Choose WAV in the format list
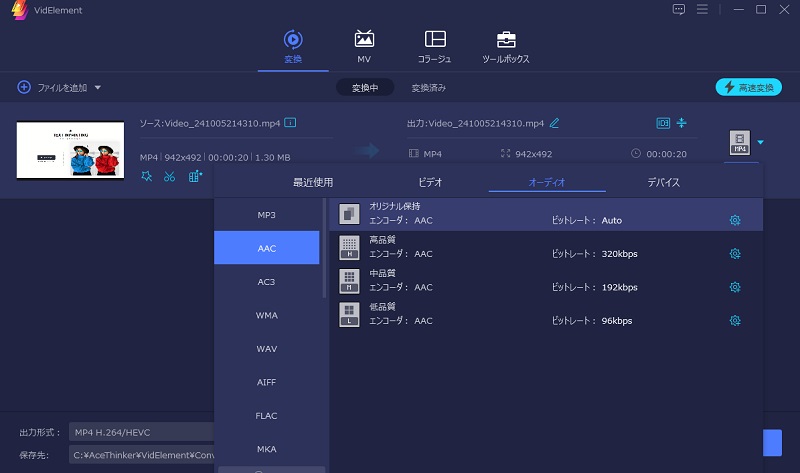Screen dimensions: 800x473 coord(266,348)
